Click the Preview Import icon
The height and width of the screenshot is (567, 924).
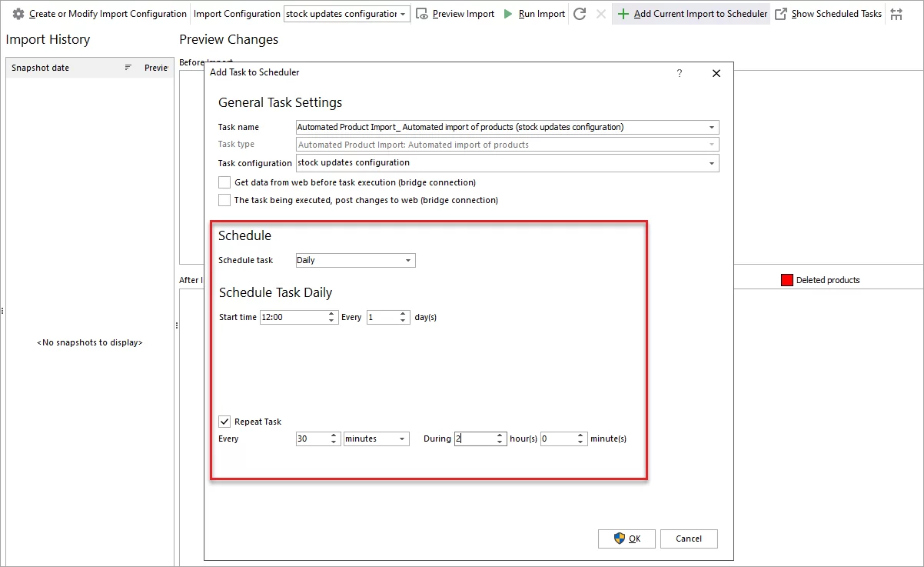point(421,13)
